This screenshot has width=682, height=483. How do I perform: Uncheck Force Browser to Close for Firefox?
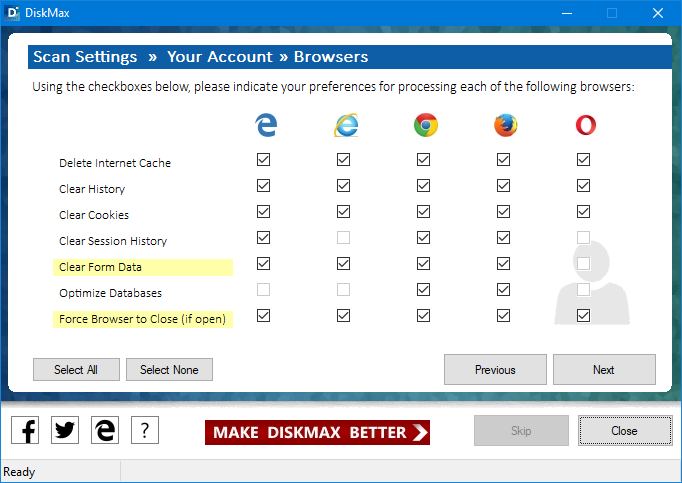(503, 315)
